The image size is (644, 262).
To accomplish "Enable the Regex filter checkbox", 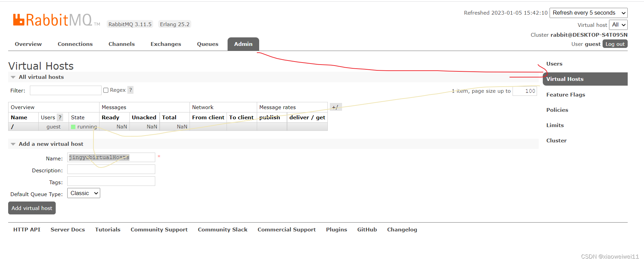I will point(106,90).
